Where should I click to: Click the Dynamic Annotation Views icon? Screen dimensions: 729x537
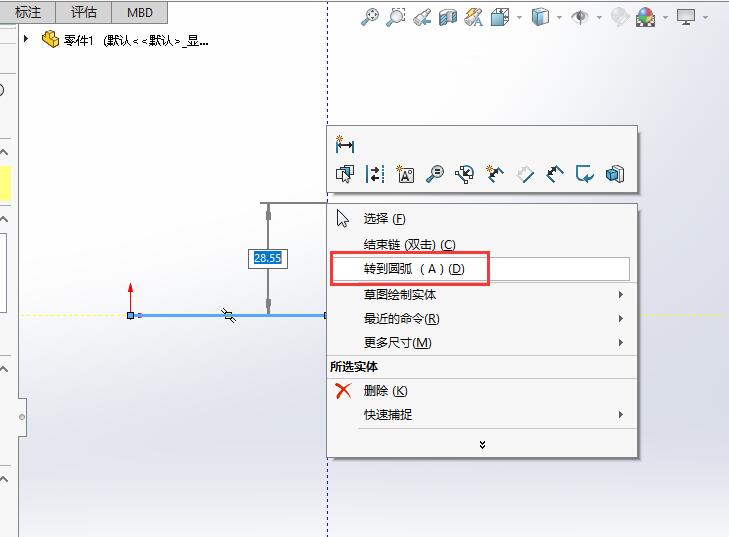point(474,17)
